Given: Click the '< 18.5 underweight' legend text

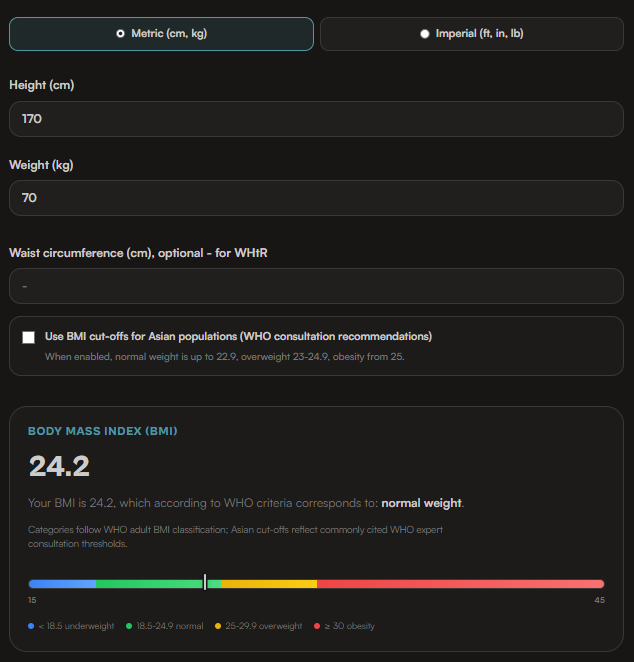Looking at the screenshot, I should pyautogui.click(x=76, y=626).
